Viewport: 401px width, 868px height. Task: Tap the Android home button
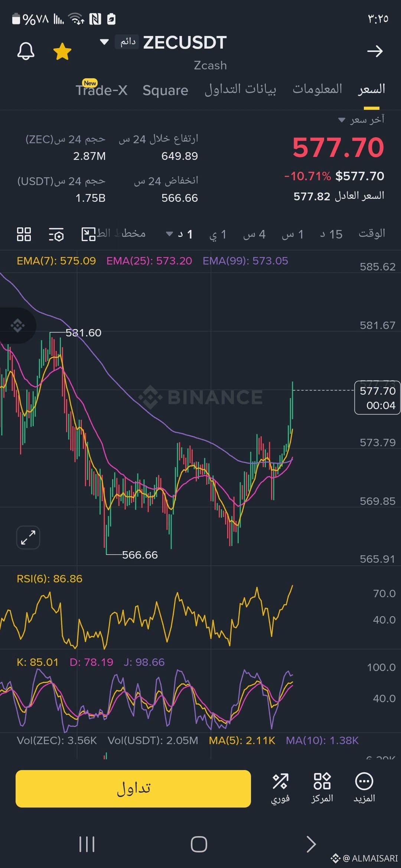pyautogui.click(x=199, y=845)
